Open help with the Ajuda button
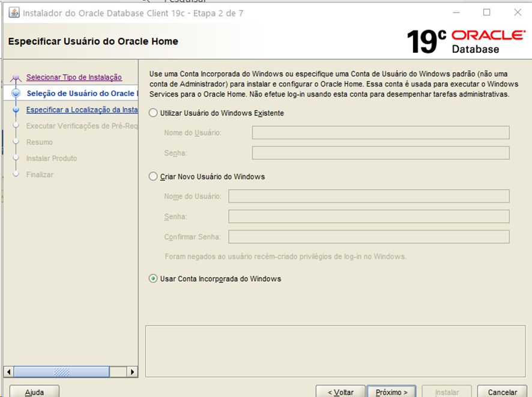 (x=34, y=392)
